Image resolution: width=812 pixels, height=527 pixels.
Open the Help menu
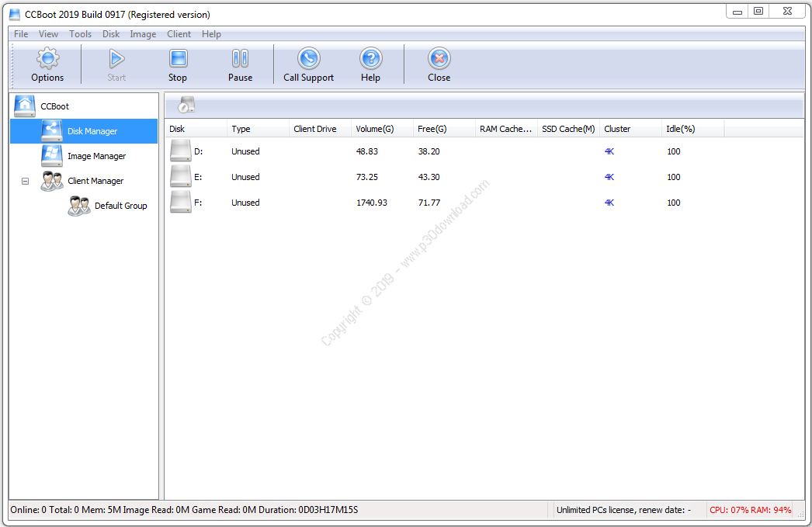pyautogui.click(x=211, y=34)
